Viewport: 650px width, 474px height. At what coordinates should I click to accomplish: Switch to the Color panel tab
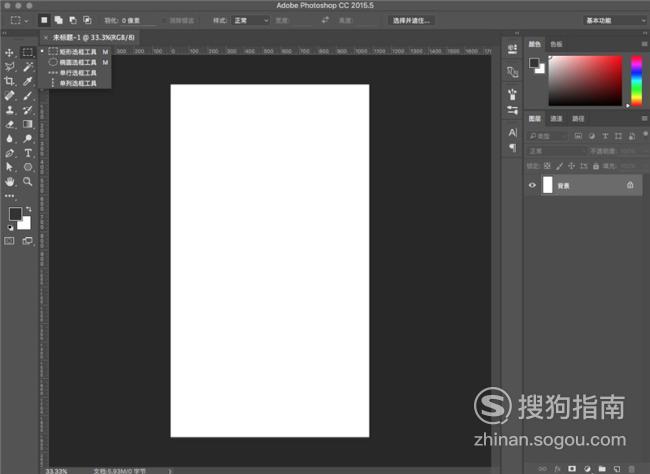coord(534,44)
